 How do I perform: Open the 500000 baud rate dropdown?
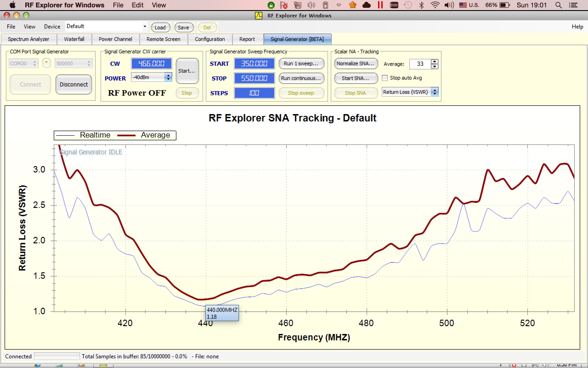[x=73, y=63]
